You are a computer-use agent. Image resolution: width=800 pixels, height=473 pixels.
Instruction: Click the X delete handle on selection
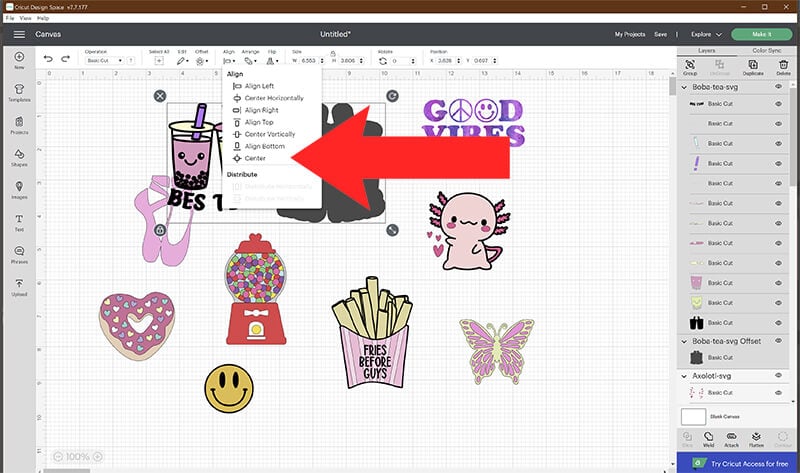coord(160,96)
